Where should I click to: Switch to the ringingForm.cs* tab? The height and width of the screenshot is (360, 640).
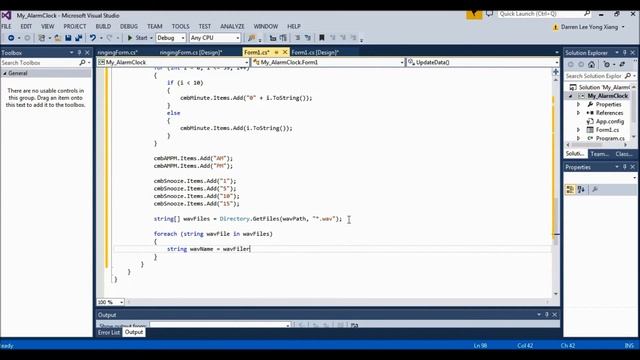click(118, 52)
